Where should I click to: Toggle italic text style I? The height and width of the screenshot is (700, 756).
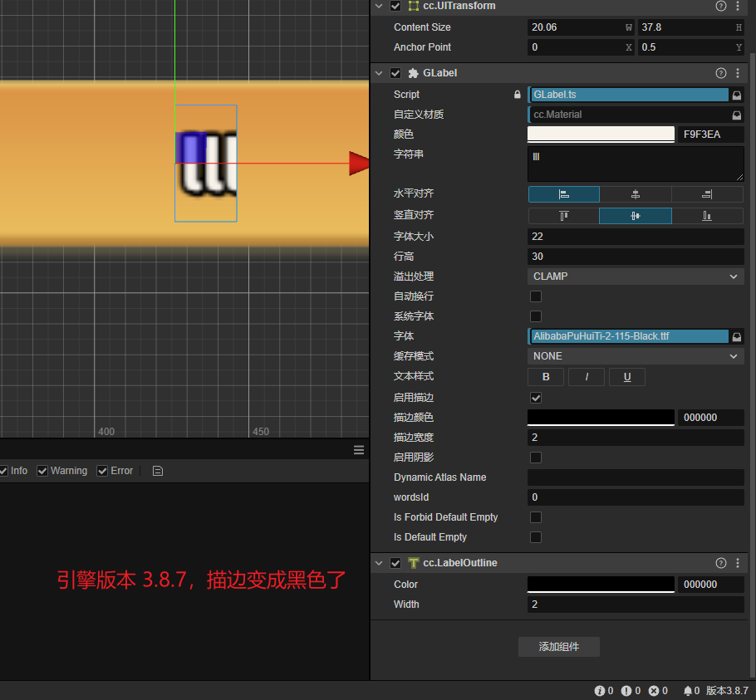point(587,377)
